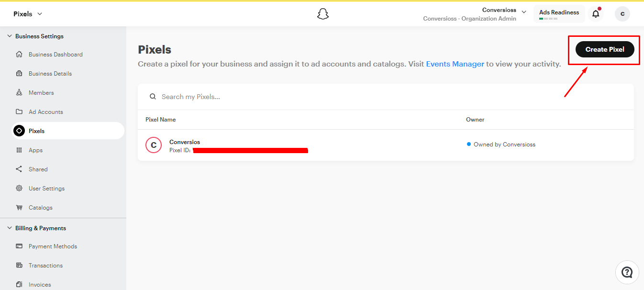Focus the Search my Pixels field

tap(386, 97)
